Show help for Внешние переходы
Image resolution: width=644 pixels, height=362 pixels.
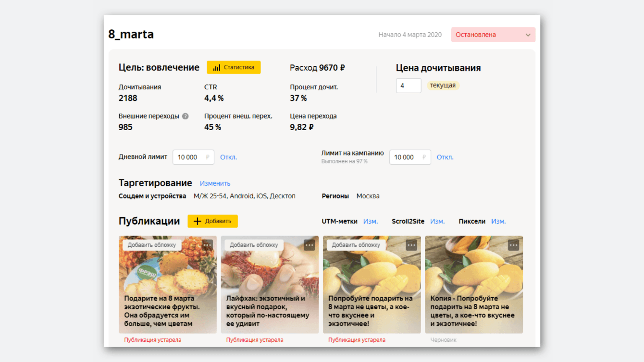tap(186, 116)
